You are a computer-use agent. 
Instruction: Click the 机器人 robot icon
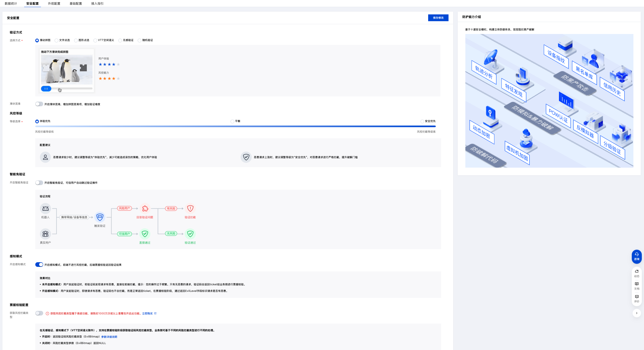[45, 208]
